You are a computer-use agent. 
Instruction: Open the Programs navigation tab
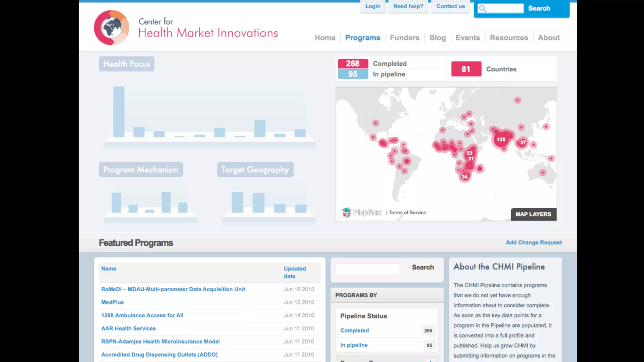pyautogui.click(x=363, y=38)
